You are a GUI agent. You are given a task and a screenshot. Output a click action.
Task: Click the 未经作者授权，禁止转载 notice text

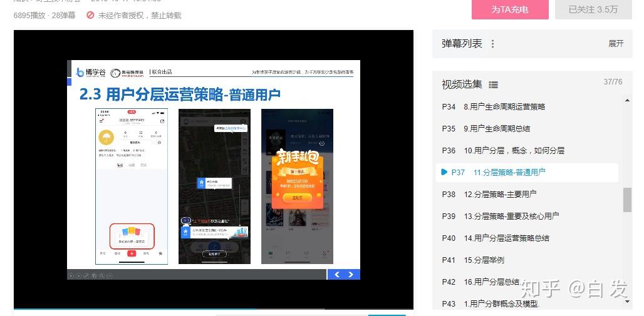tap(140, 16)
